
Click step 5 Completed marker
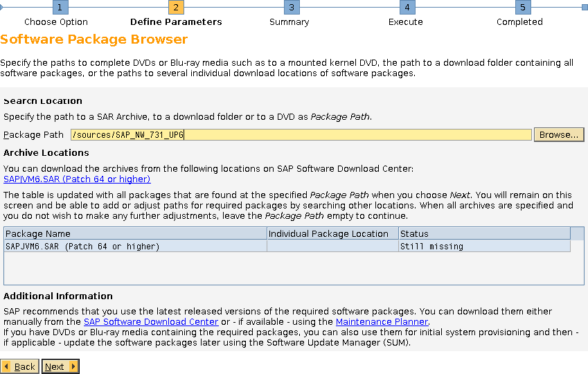(523, 7)
